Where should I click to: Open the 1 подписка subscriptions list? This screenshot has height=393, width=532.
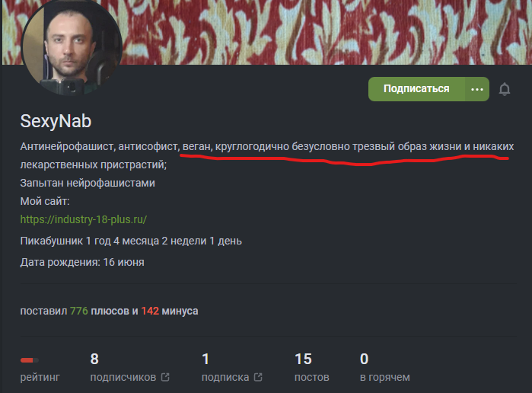click(231, 368)
